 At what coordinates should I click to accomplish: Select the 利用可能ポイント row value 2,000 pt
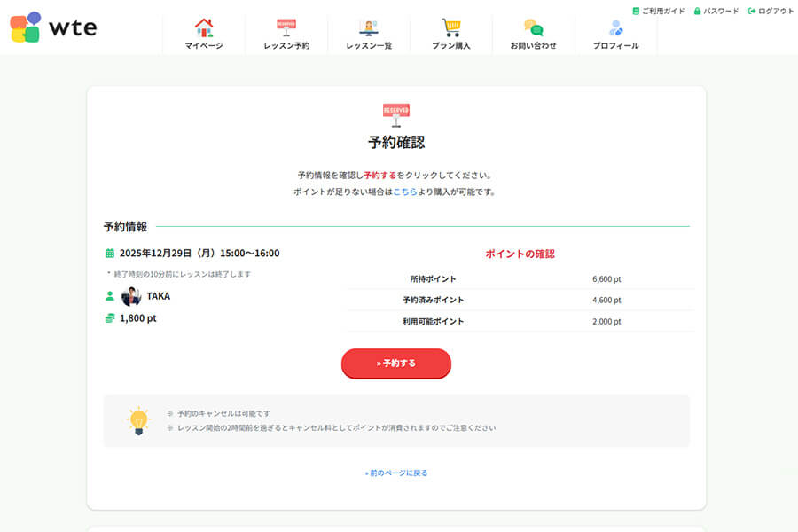606,322
